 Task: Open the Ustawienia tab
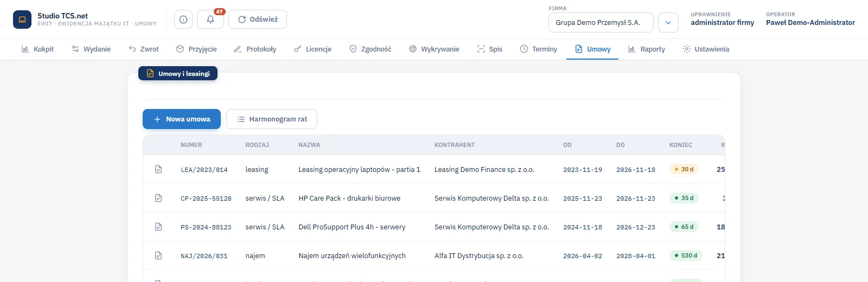coord(706,49)
